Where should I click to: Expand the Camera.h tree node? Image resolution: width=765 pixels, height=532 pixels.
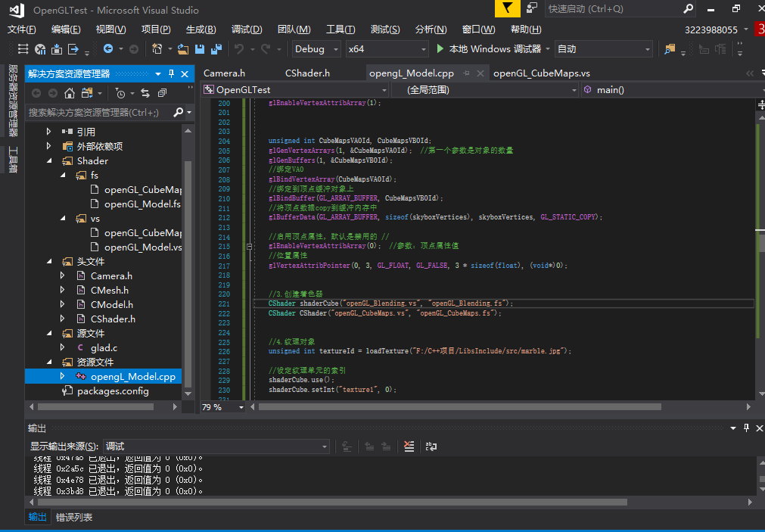click(x=63, y=276)
